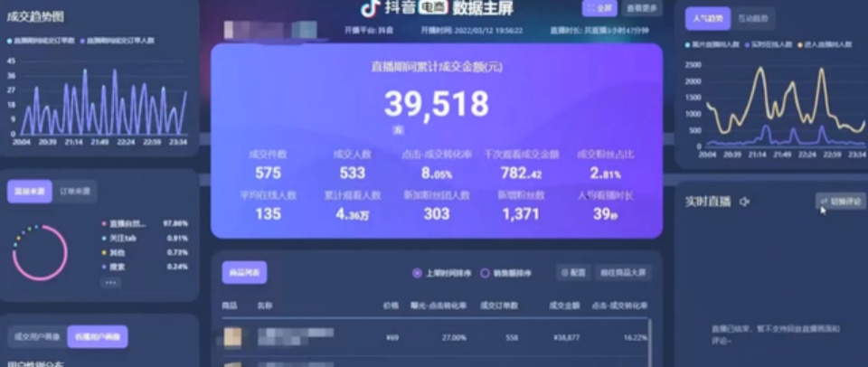The image size is (868, 367).
Task: Click the product price ¥69
Action: [392, 337]
